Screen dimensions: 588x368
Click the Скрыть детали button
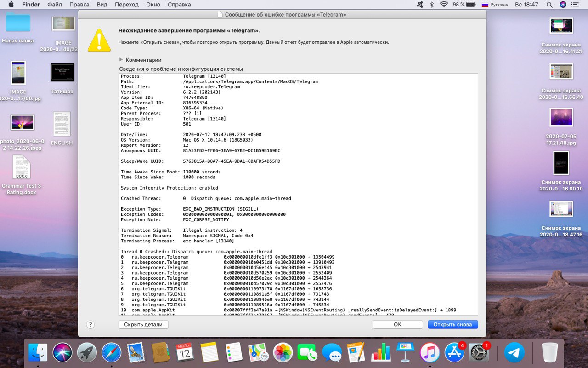143,324
